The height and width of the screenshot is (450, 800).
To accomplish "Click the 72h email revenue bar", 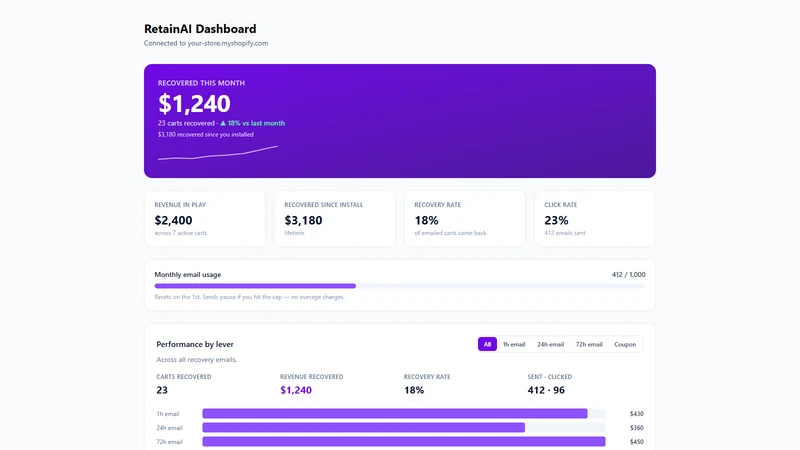I will pyautogui.click(x=404, y=441).
